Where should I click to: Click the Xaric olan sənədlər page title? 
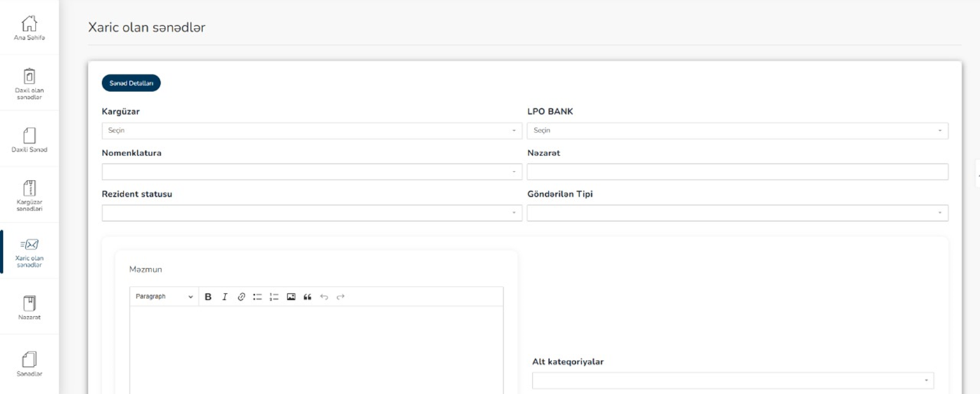tap(147, 28)
